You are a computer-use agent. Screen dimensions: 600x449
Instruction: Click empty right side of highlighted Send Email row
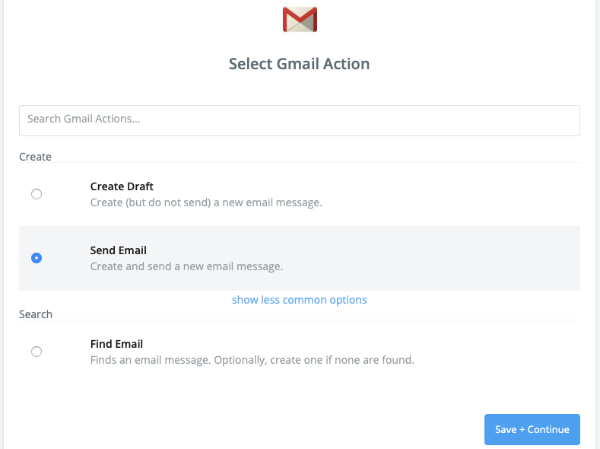459,258
